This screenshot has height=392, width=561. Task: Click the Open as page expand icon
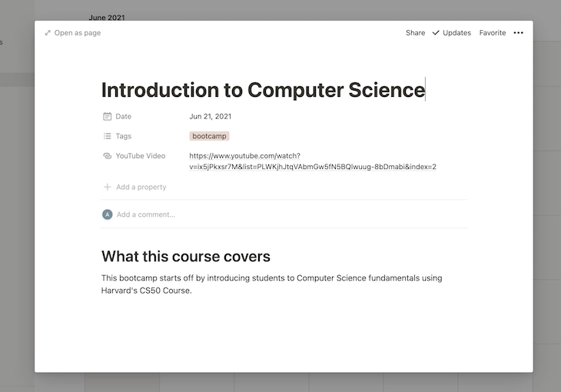[48, 33]
